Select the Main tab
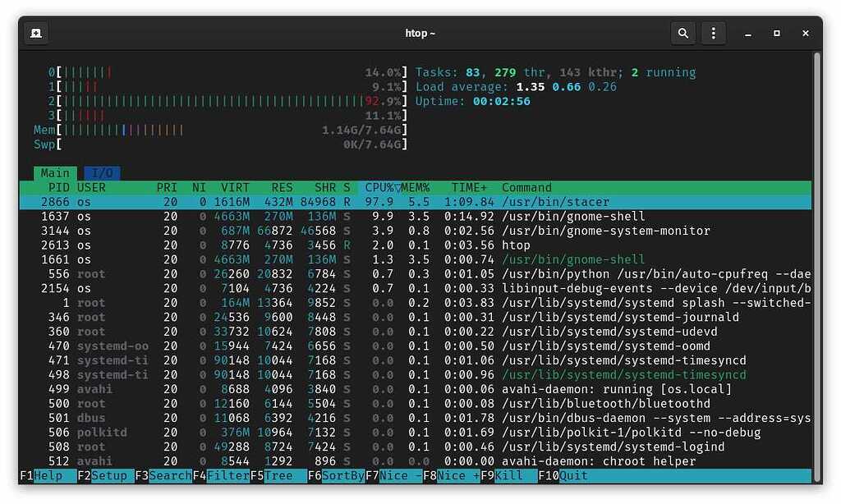The image size is (841, 504). [x=54, y=172]
